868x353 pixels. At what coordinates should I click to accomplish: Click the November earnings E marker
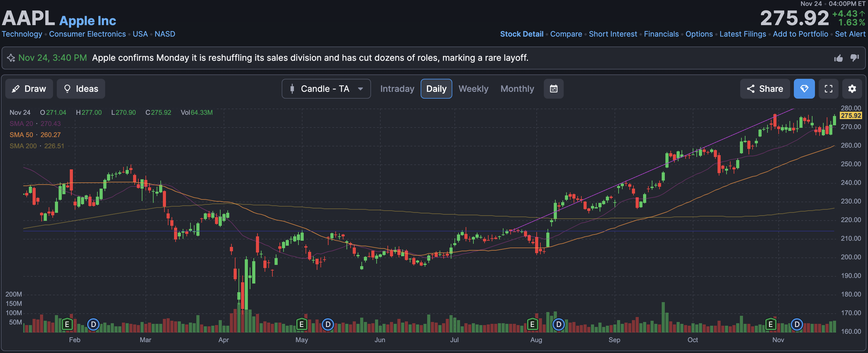[x=770, y=324]
